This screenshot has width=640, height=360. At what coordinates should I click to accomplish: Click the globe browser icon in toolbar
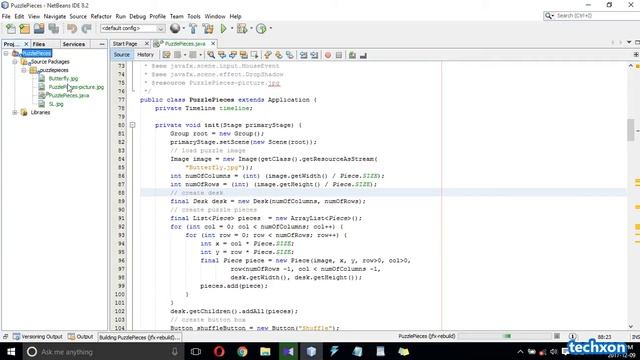pos(175,28)
